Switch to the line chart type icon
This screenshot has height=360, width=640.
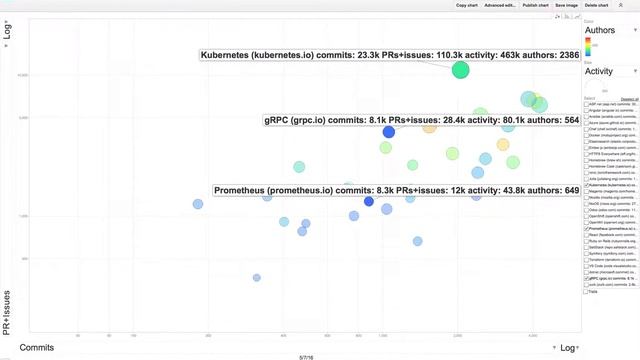577,16
